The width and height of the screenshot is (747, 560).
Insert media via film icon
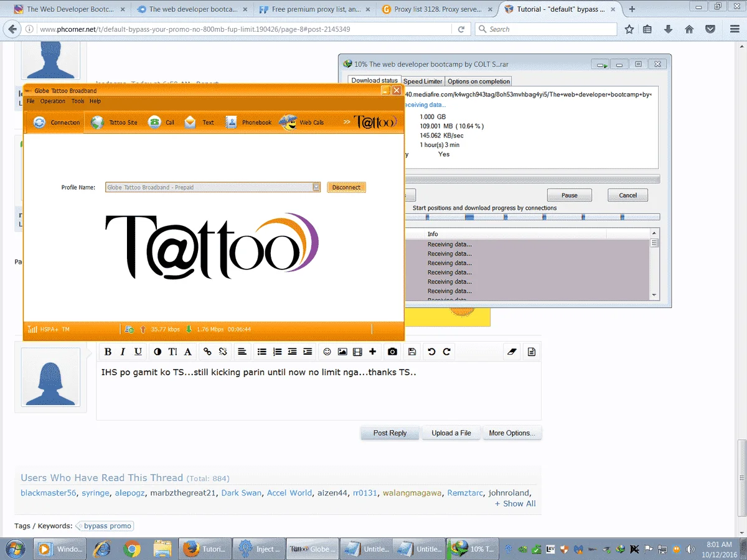[357, 352]
